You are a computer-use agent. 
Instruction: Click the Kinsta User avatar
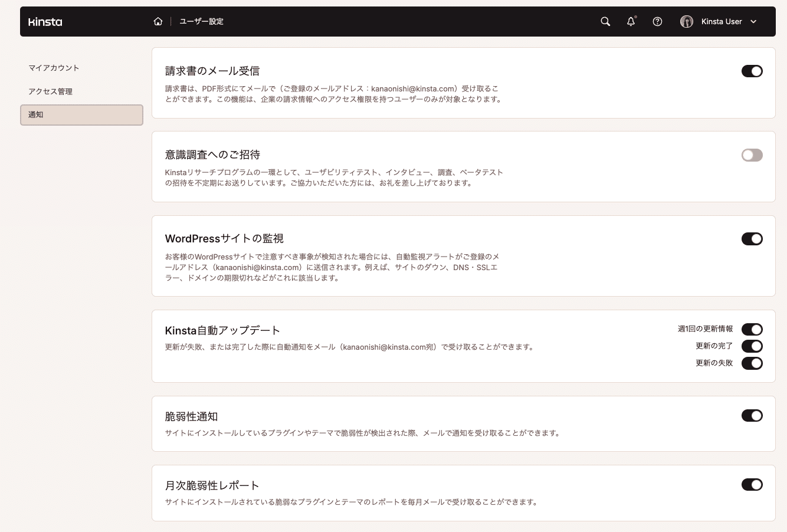pos(687,21)
